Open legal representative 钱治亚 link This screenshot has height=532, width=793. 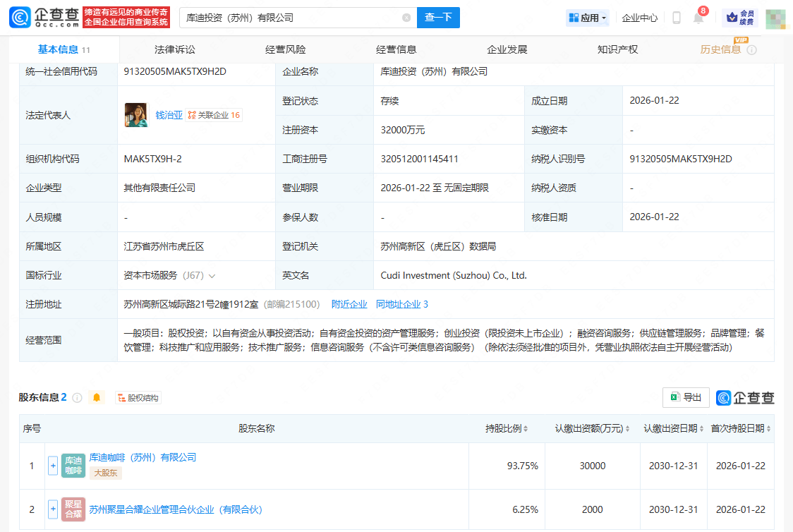[169, 115]
